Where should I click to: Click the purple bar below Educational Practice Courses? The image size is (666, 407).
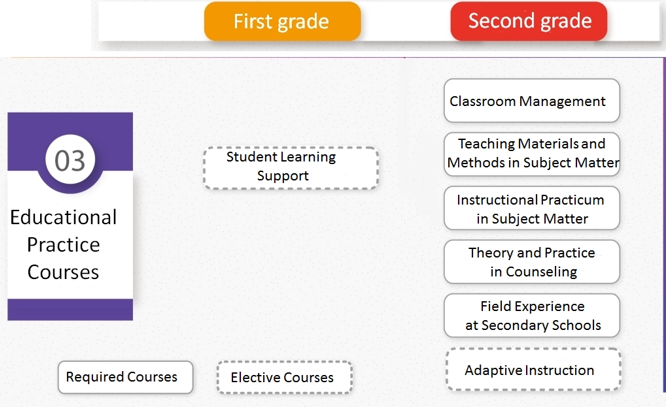coord(70,309)
